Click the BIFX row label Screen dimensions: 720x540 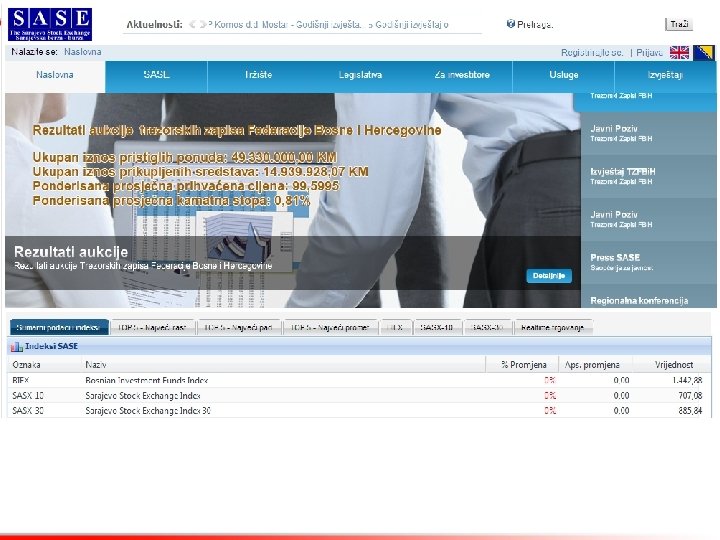click(21, 380)
